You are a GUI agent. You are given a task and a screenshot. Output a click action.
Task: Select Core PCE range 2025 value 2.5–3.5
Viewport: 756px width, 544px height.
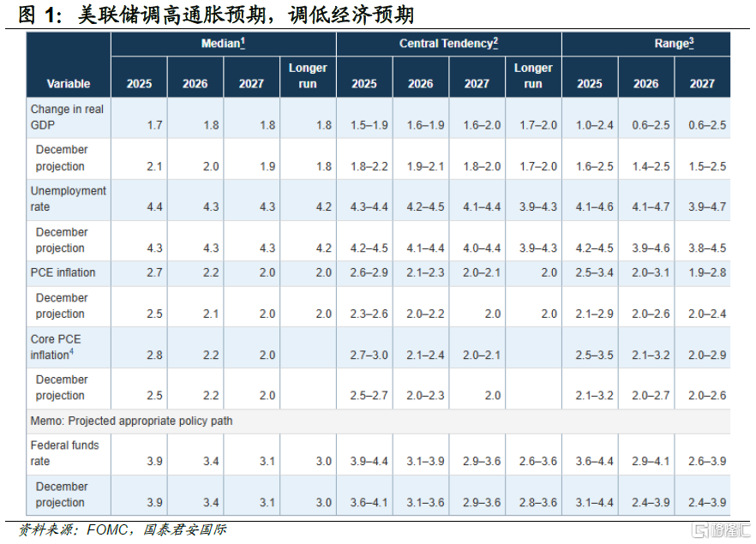(595, 356)
